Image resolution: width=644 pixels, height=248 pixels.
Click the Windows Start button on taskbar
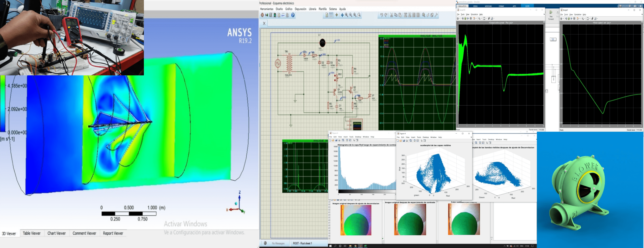tap(330, 246)
